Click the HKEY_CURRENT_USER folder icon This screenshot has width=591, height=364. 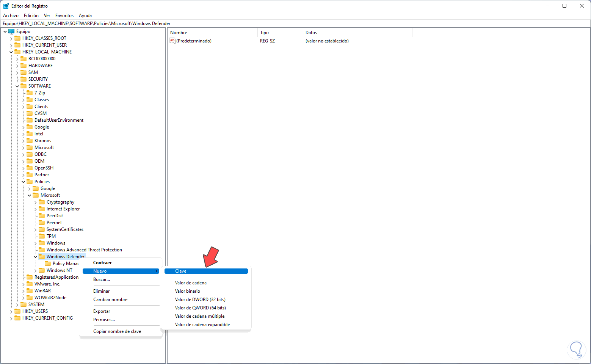click(x=17, y=45)
